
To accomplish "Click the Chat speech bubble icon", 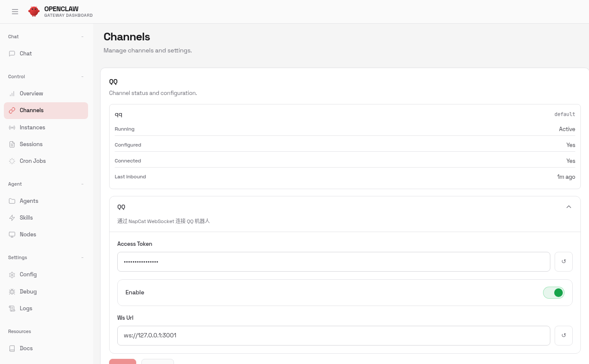I will point(12,54).
